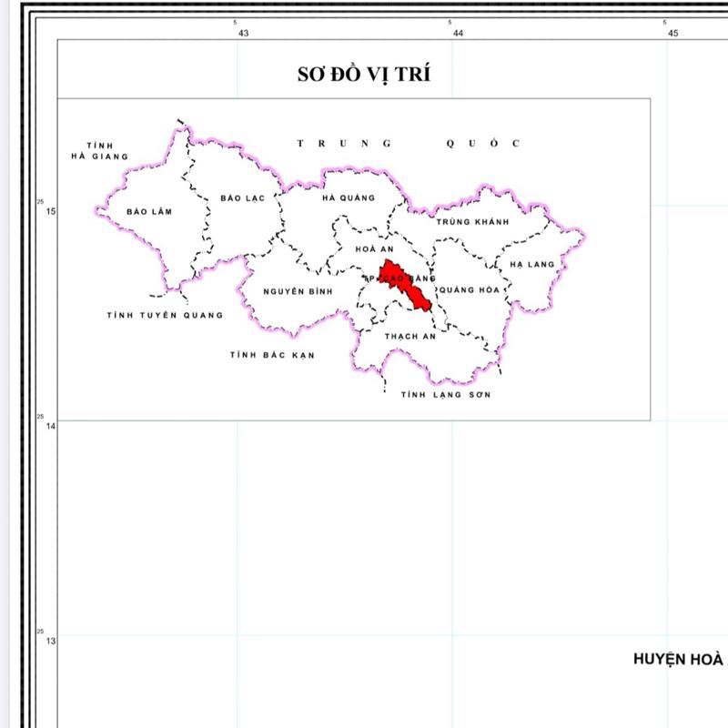Select the BẢO LÂM district label

coord(149,212)
